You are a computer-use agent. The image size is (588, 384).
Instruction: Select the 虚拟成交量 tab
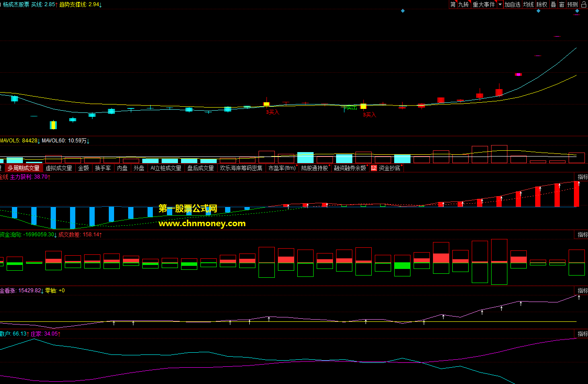click(x=59, y=168)
